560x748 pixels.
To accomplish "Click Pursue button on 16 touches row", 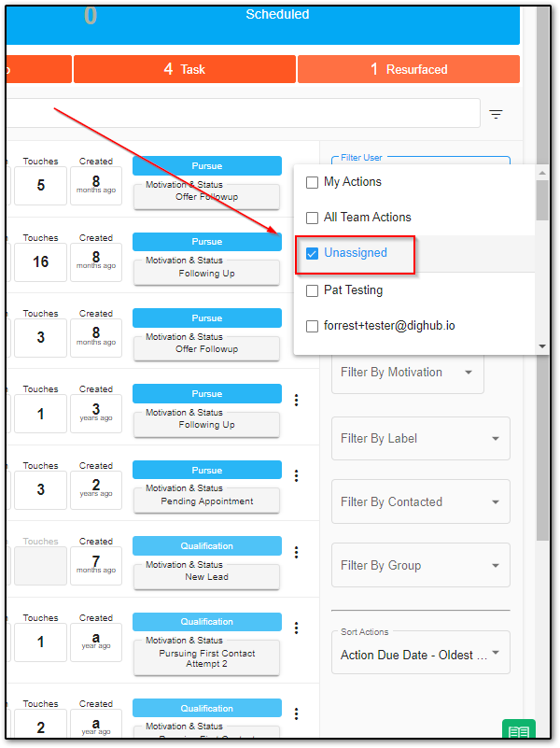I will tap(207, 242).
